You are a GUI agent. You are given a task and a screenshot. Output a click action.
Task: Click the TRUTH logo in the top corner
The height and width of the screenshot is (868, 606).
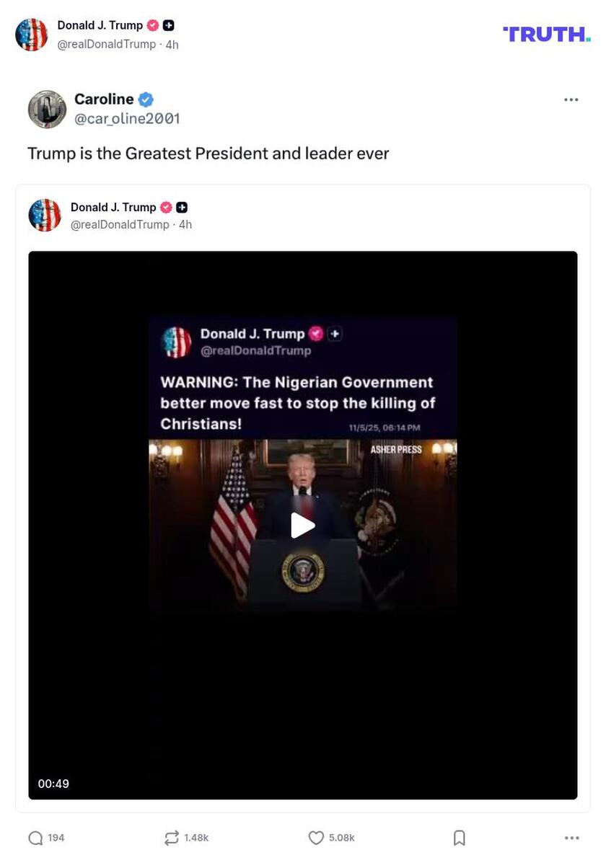click(546, 33)
